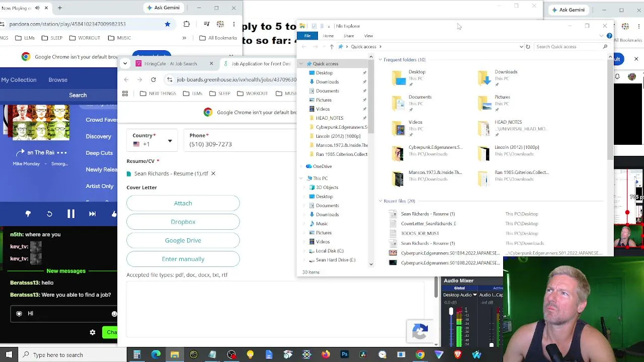644x362 pixels.
Task: Select TODOS_JOB_MUST recent file
Action: click(x=420, y=233)
